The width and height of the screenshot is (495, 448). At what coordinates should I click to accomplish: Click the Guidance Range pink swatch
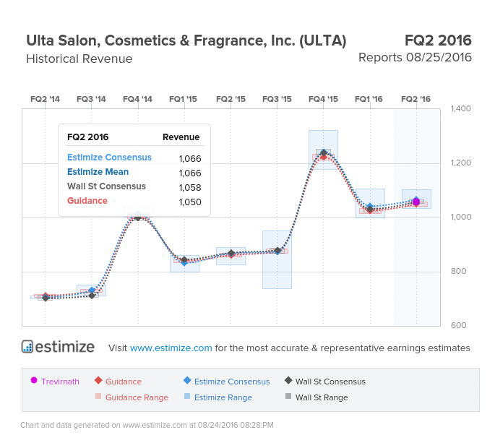click(98, 396)
